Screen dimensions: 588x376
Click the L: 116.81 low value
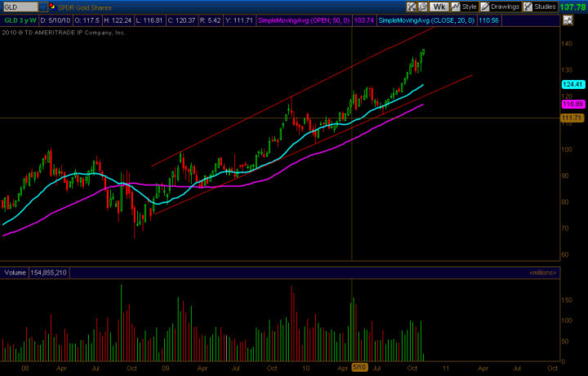point(150,20)
